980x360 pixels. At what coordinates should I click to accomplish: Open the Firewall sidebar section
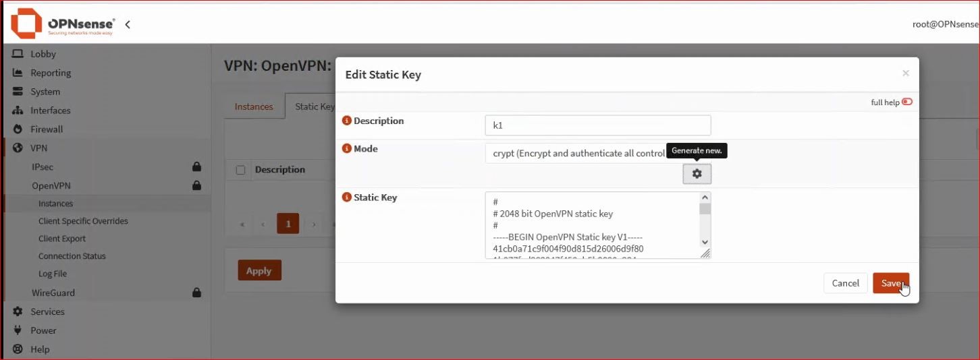47,129
